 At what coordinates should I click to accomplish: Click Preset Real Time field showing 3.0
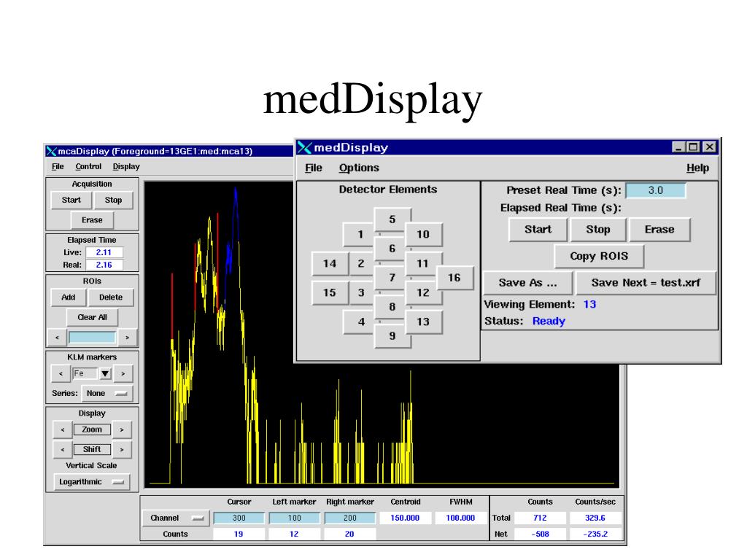click(656, 190)
